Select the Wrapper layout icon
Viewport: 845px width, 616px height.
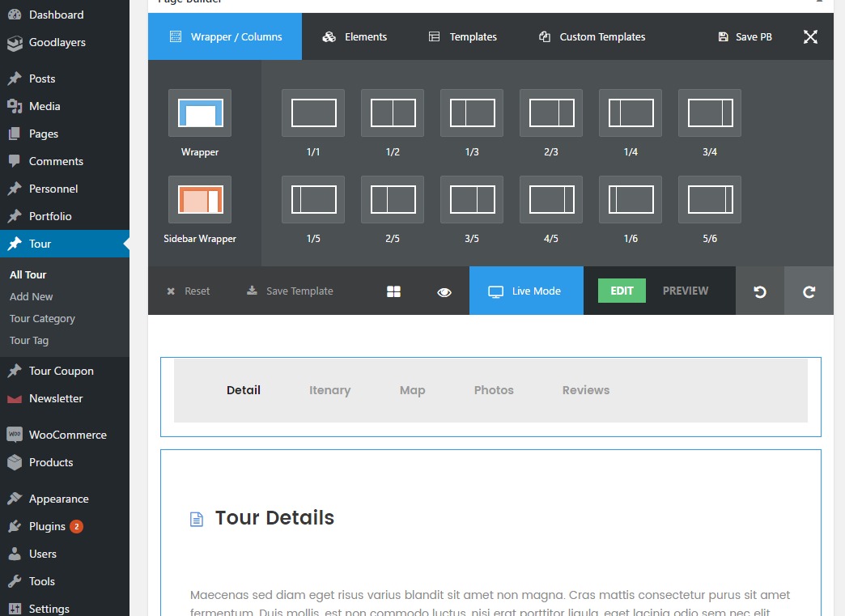coord(200,113)
